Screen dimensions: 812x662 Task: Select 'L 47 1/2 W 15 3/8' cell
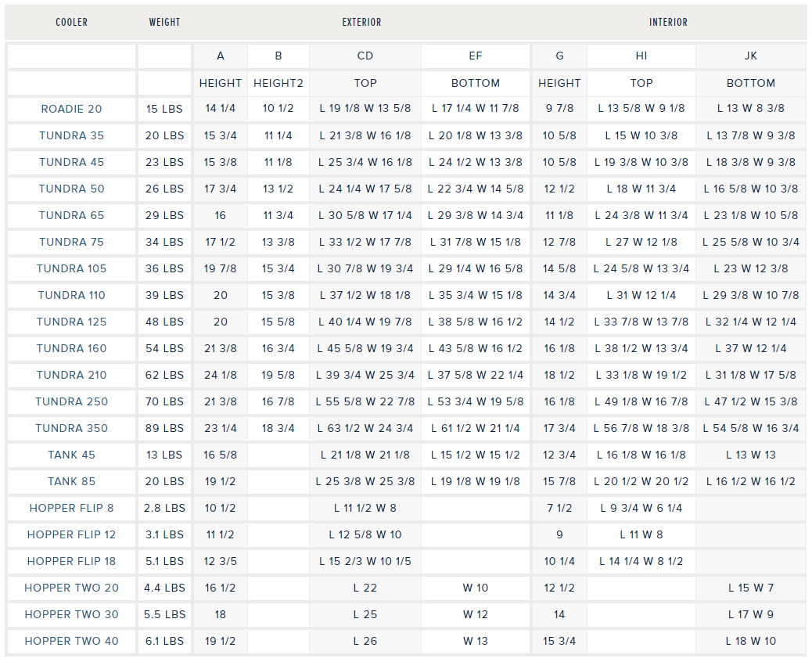coord(751,401)
